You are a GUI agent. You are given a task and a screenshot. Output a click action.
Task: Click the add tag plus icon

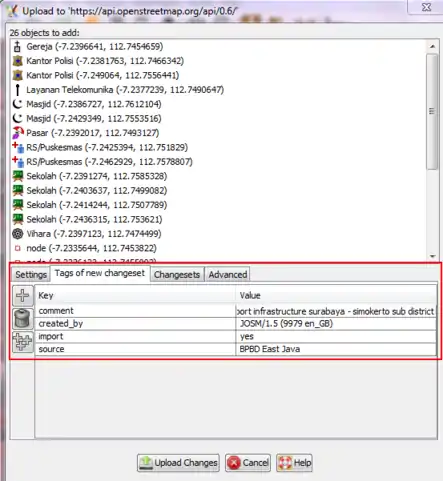click(x=23, y=295)
